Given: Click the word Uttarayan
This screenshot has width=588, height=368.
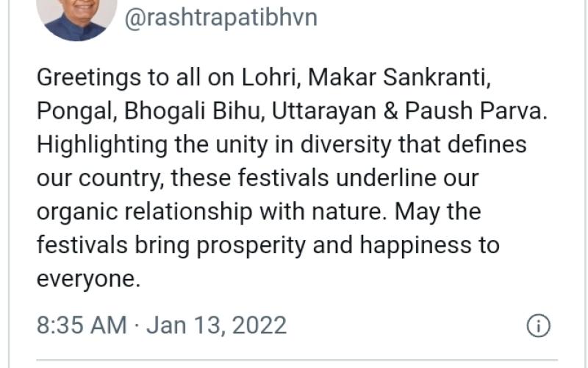Looking at the screenshot, I should click(x=323, y=112).
